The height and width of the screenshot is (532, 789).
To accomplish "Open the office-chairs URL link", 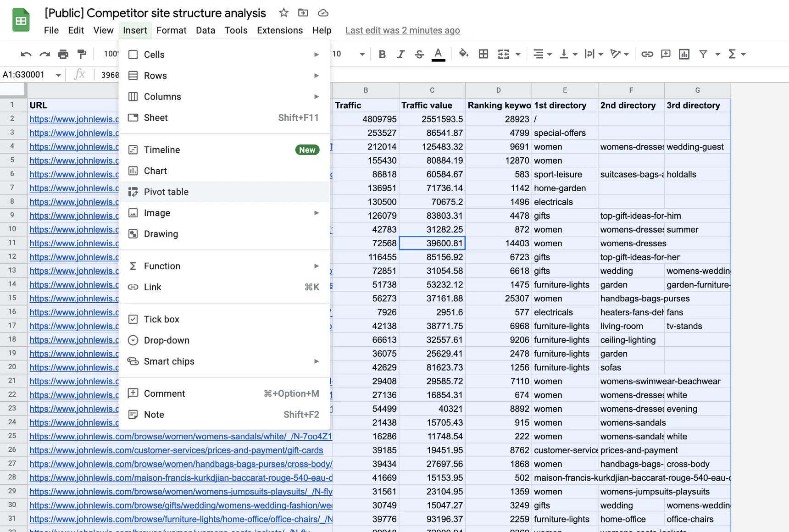I will (181, 519).
